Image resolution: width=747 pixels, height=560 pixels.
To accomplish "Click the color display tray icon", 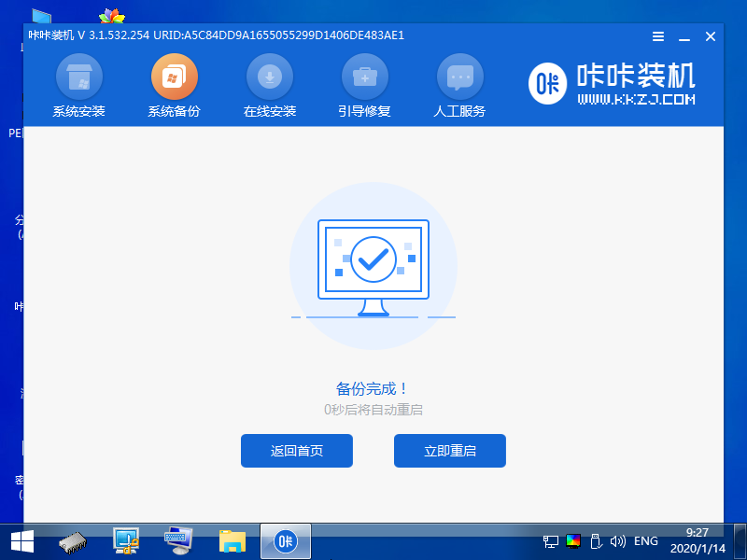I will 572,541.
